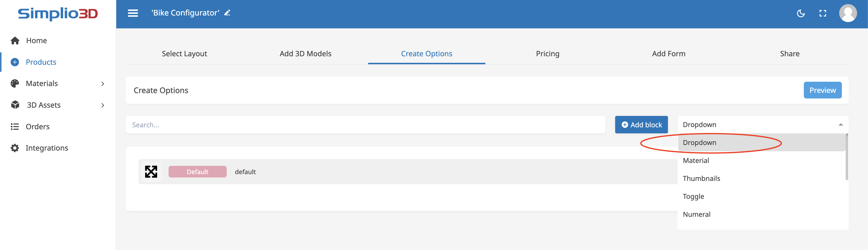868x250 pixels.
Task: Switch to the Pricing tab
Action: pyautogui.click(x=547, y=54)
